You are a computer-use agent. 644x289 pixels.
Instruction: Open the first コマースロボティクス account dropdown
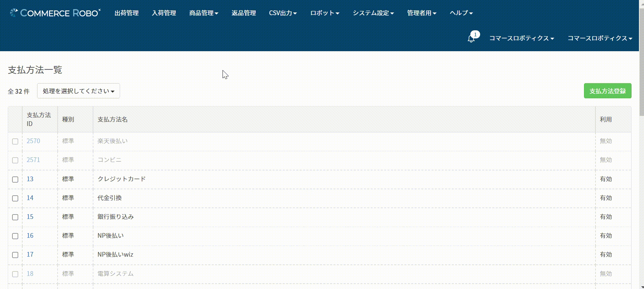pyautogui.click(x=522, y=38)
